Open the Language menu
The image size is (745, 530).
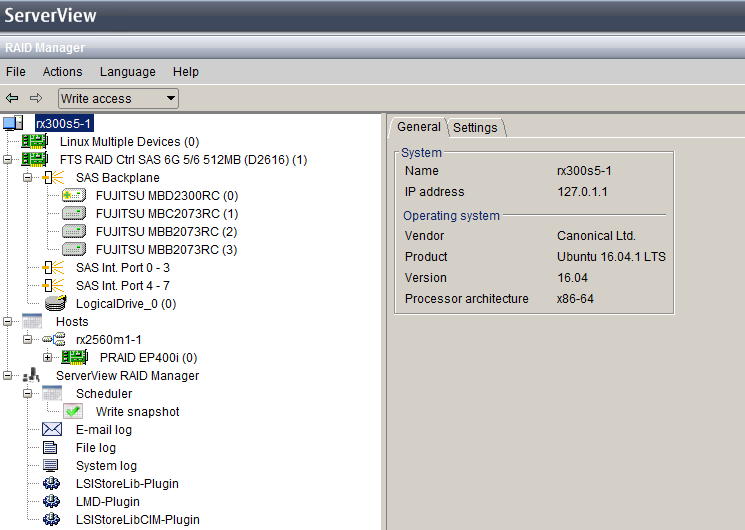(127, 72)
